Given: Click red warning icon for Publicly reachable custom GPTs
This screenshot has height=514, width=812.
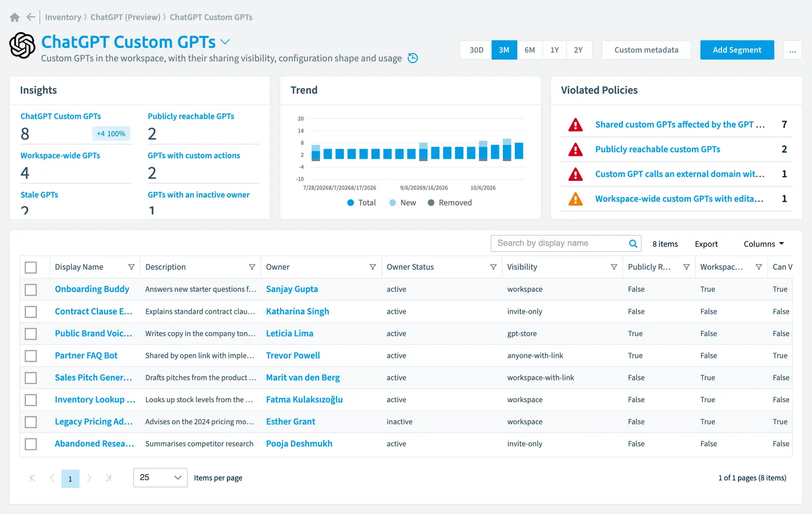Looking at the screenshot, I should click(576, 149).
